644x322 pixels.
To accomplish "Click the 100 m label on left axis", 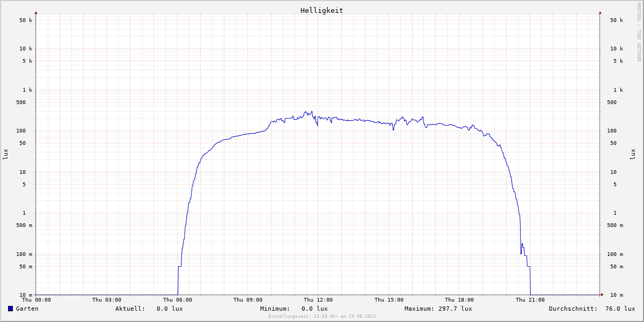I will pos(24,254).
